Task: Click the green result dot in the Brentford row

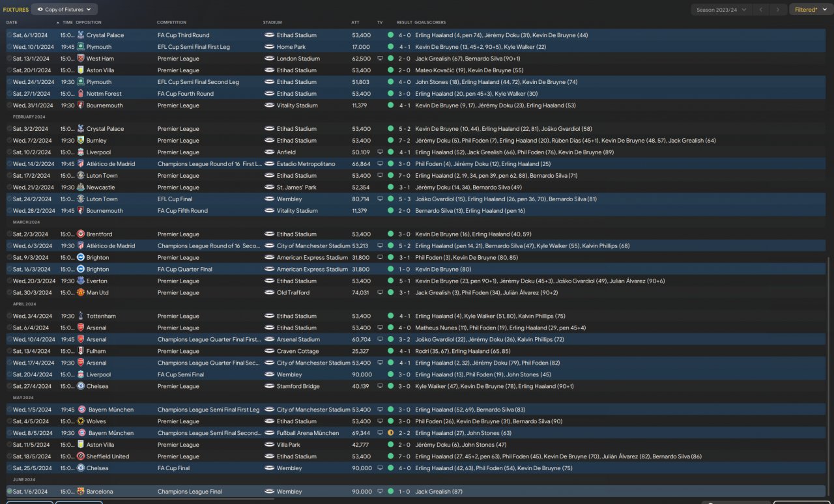Action: click(x=390, y=234)
